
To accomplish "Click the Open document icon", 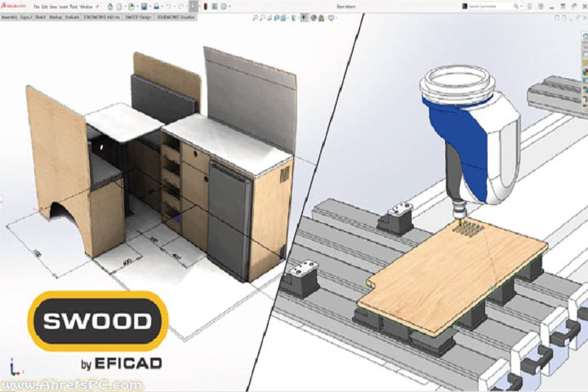I will [131, 7].
